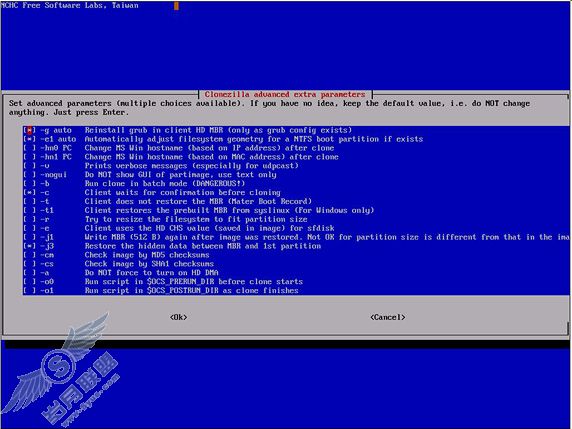Image resolution: width=572 pixels, height=429 pixels.
Task: Select the -nogui text only option
Action: pos(30,175)
